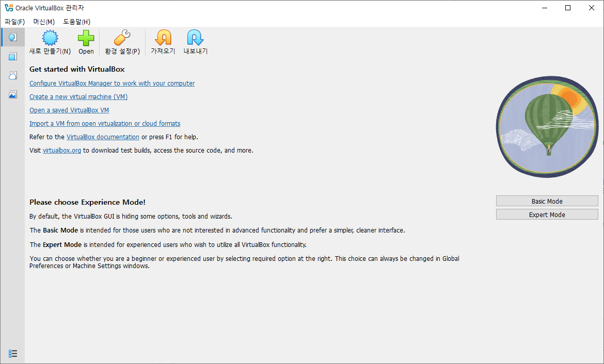604x364 pixels.
Task: Close the VirtualBox Manager window
Action: [592, 8]
